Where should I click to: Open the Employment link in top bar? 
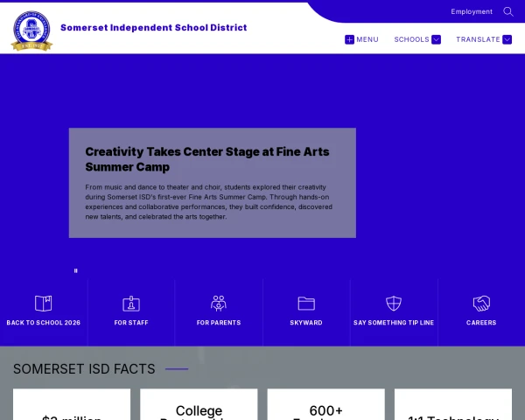coord(472,11)
